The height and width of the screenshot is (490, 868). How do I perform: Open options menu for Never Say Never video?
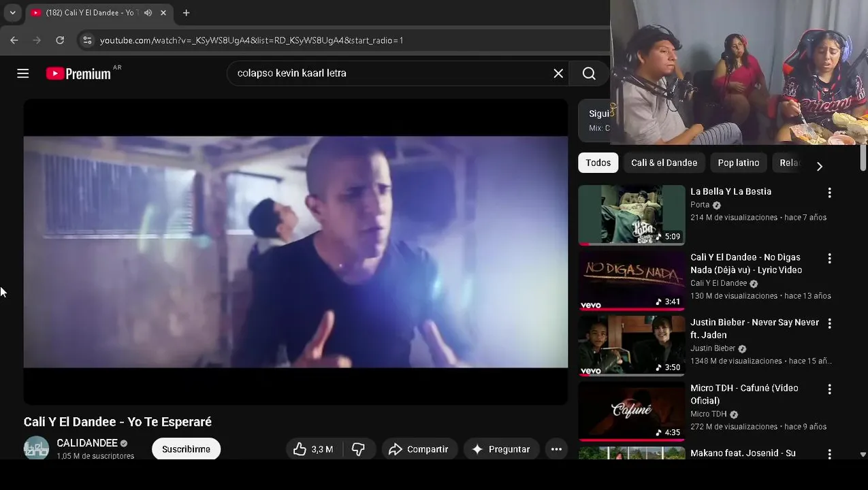829,324
